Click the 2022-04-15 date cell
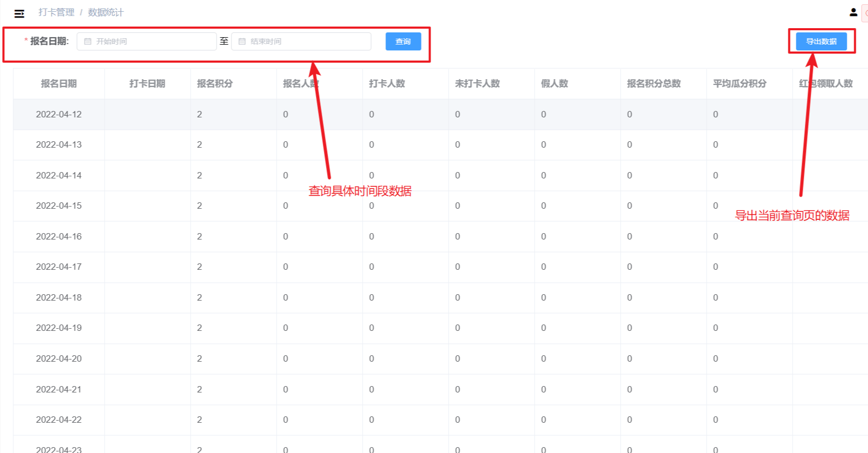 coord(59,206)
